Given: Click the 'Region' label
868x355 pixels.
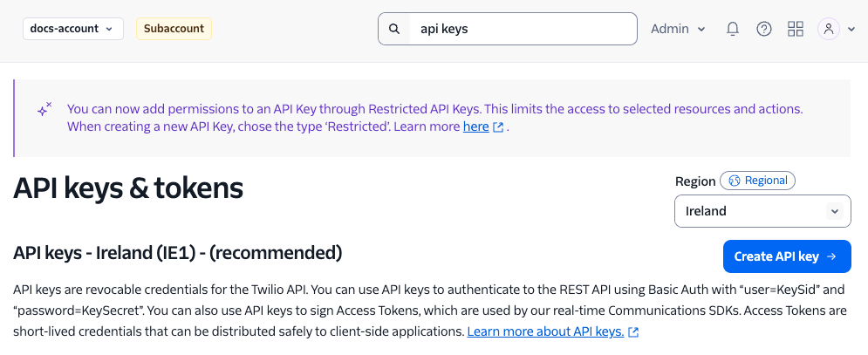Looking at the screenshot, I should 695,181.
